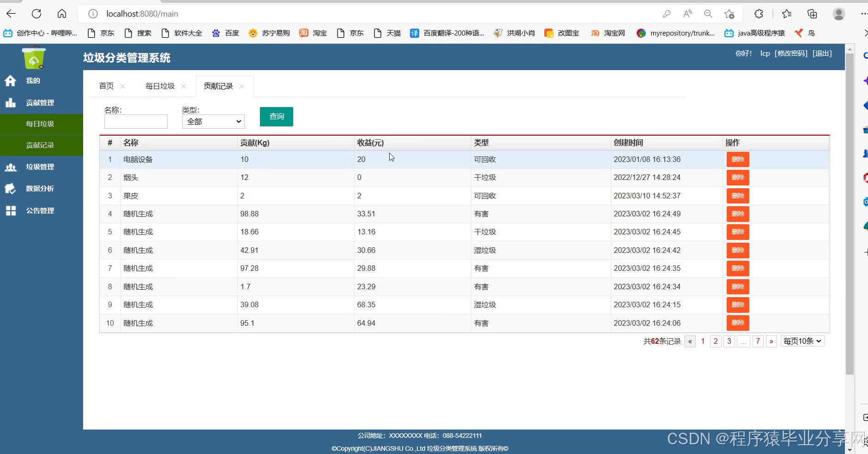
Task: Click the next page » button
Action: point(772,341)
